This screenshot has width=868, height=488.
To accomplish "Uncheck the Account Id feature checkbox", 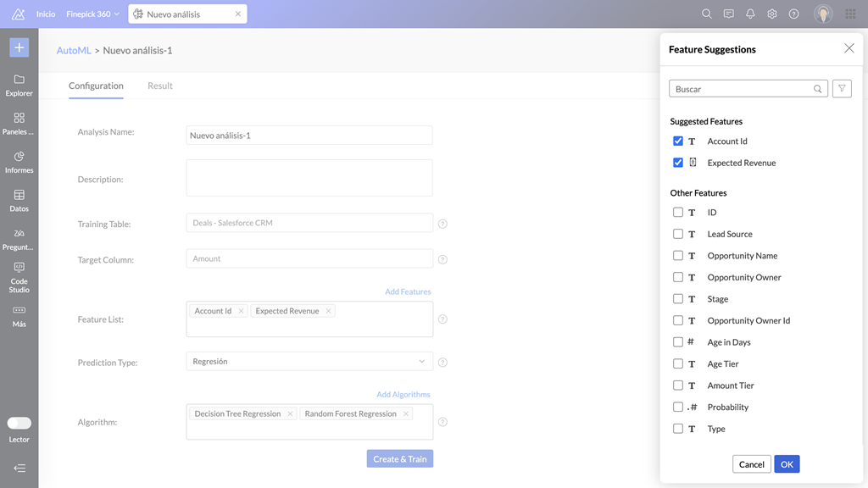I will [678, 141].
